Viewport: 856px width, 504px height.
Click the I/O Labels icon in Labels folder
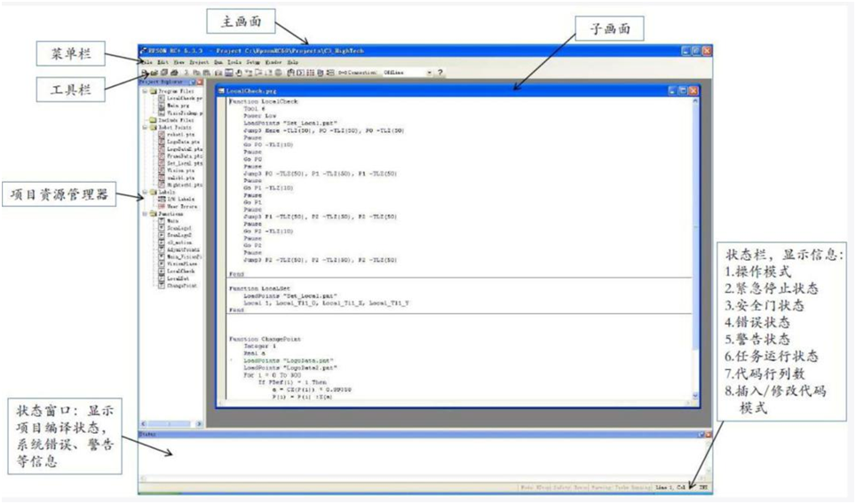[x=161, y=199]
